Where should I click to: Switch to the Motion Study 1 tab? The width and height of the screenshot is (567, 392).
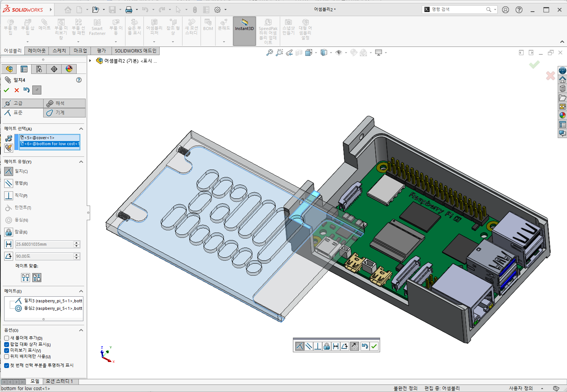pyautogui.click(x=60, y=381)
